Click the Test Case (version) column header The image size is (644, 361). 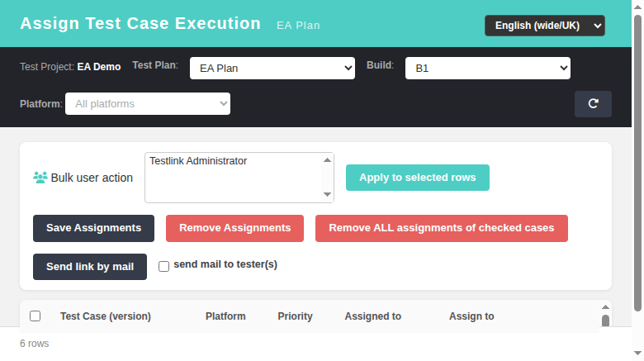point(106,316)
